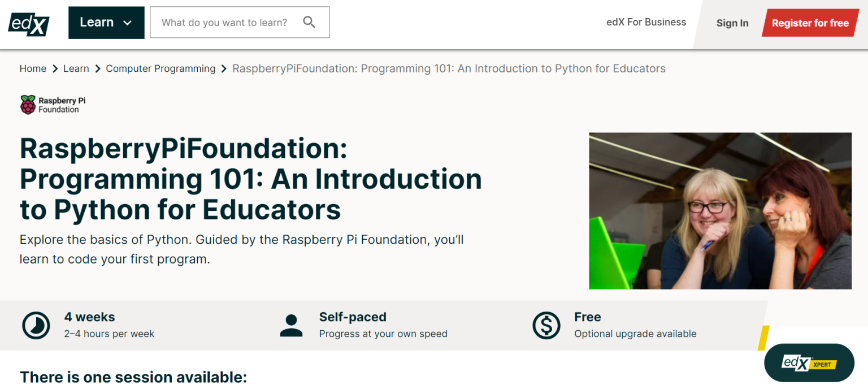Focus the 'What do you want to learn?' field
Screen dimensions: 868x389
pyautogui.click(x=224, y=23)
